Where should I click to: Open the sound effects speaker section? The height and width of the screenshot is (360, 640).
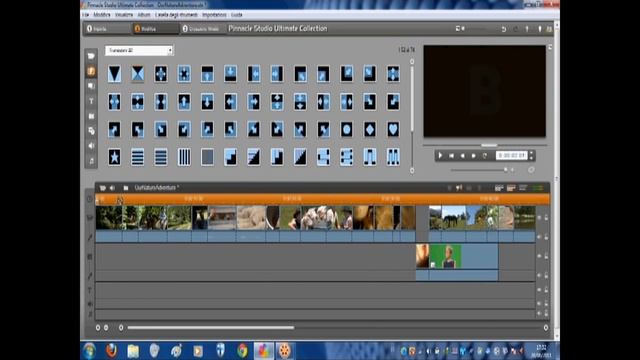pyautogui.click(x=91, y=146)
